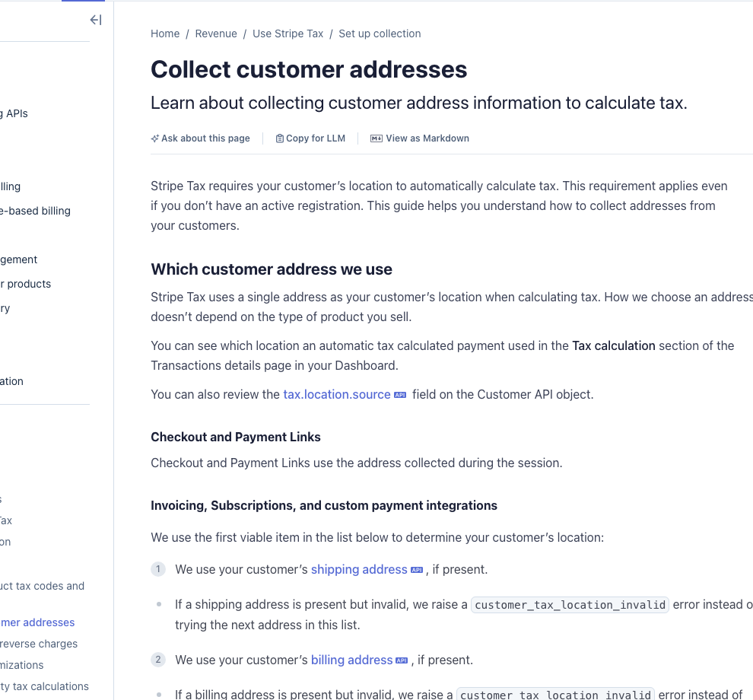Click the "Copy for LLM" button
Screen dimensions: 753x700
pos(310,138)
